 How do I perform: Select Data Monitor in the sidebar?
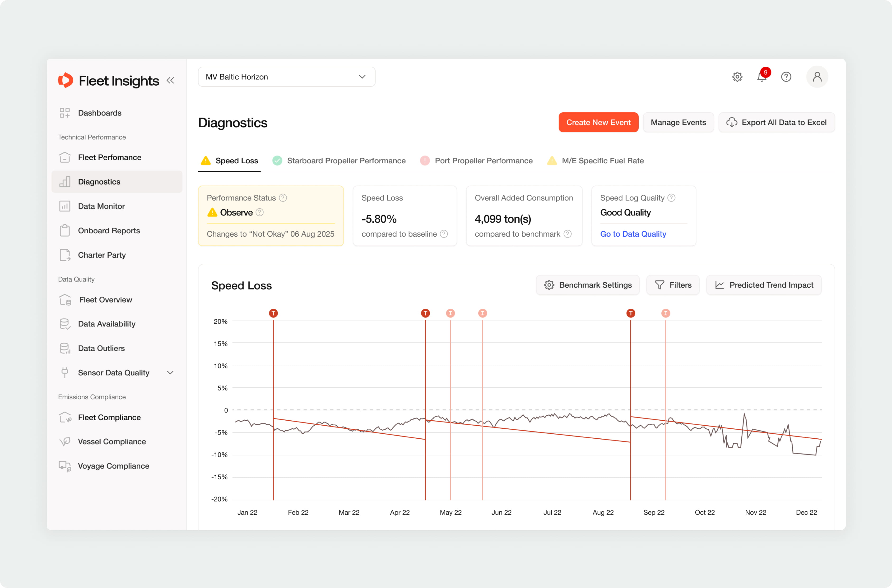pyautogui.click(x=117, y=206)
